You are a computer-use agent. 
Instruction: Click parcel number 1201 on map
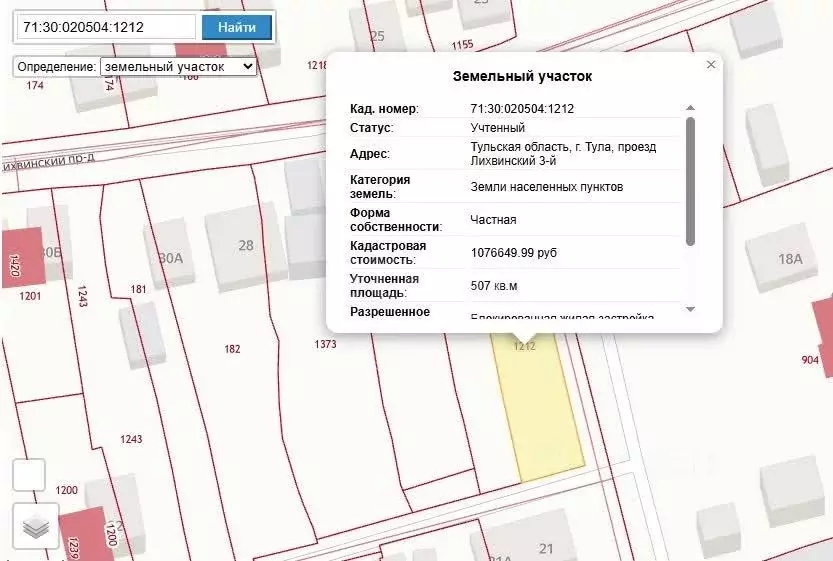tap(30, 296)
